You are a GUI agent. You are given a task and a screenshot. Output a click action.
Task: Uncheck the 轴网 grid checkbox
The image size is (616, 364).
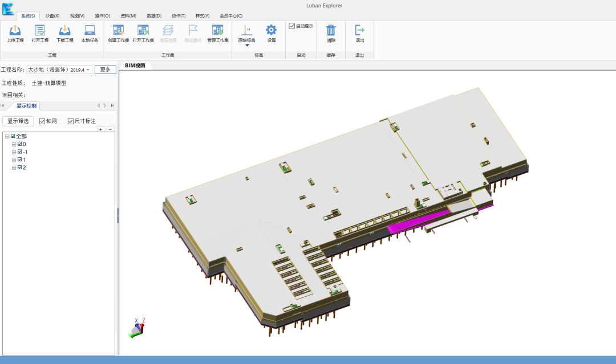coord(42,121)
